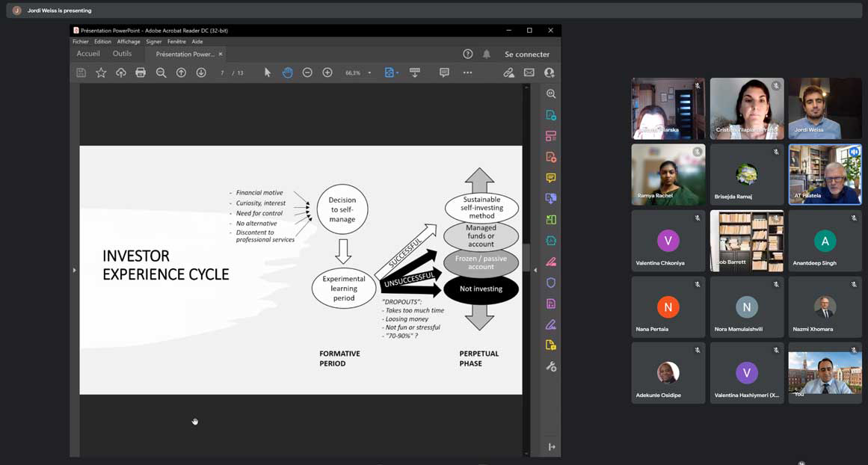Select AT Paatela's video thumbnail

825,174
